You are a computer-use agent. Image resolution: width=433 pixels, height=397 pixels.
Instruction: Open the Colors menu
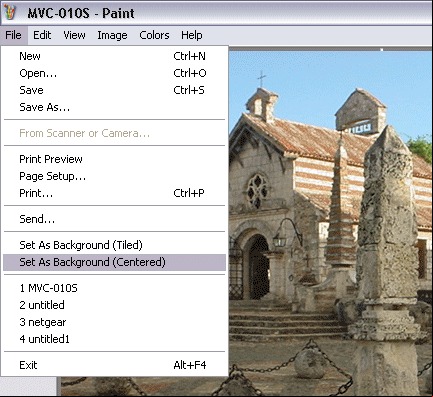154,35
